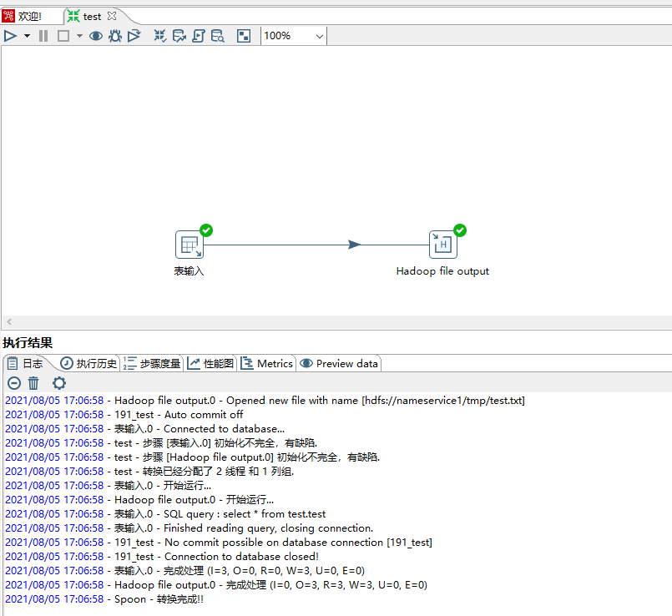Stop the transformation
672x616 pixels.
63,36
